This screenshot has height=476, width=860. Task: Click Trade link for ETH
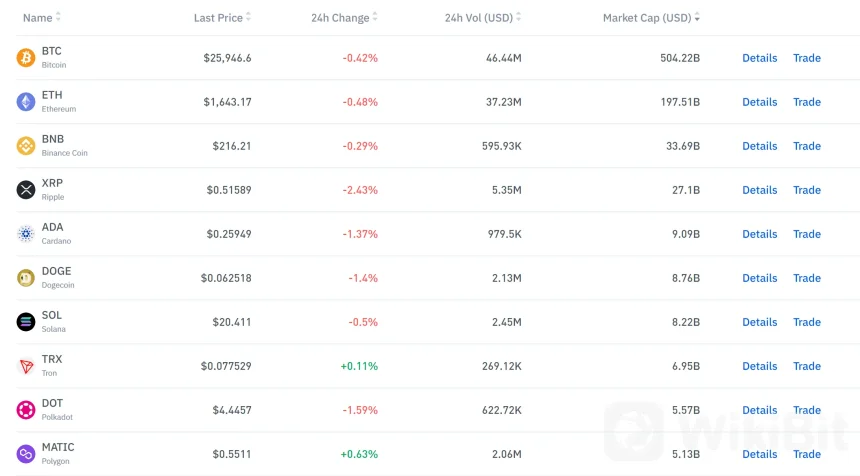806,102
